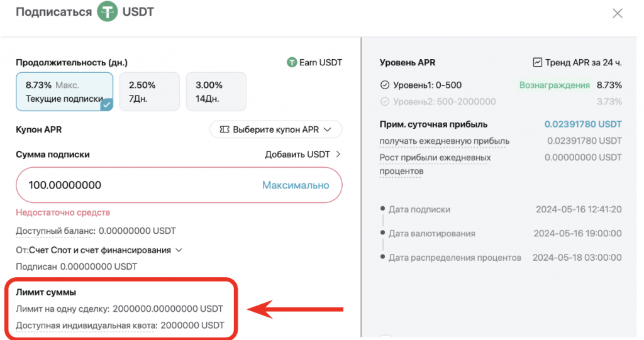Click the Earn USDT label

pyautogui.click(x=320, y=62)
